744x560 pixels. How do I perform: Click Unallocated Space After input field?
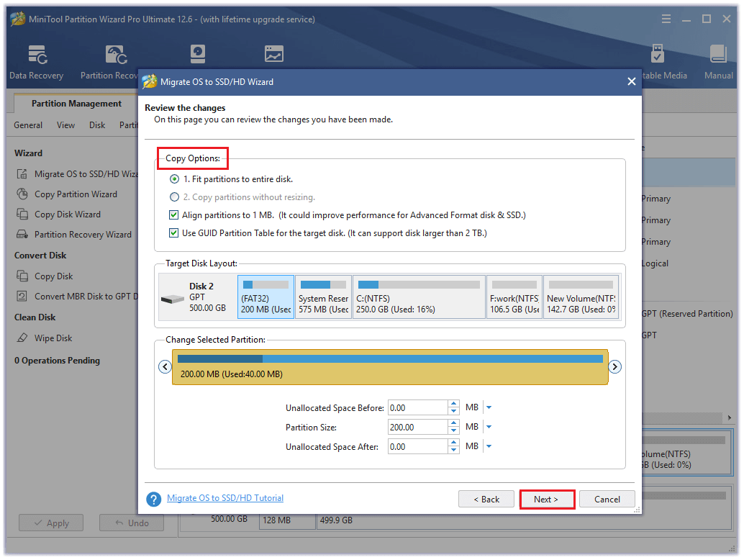(x=417, y=446)
